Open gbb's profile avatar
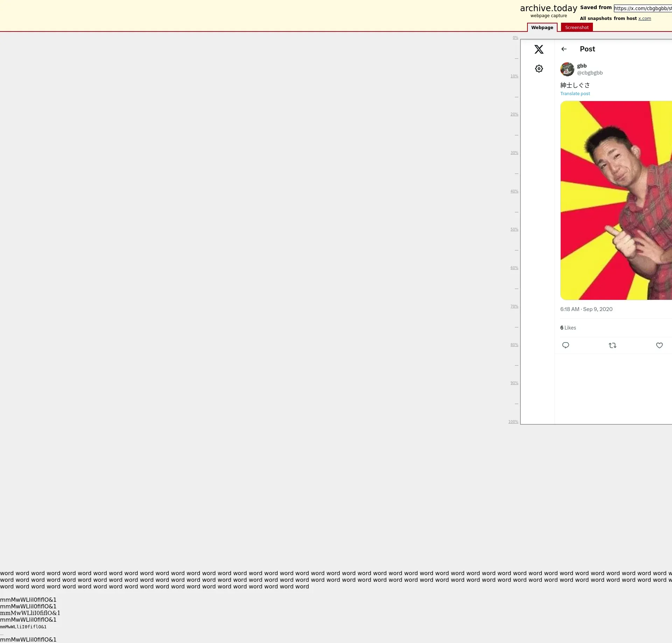Screen dimensions: 672x643 pyautogui.click(x=567, y=69)
